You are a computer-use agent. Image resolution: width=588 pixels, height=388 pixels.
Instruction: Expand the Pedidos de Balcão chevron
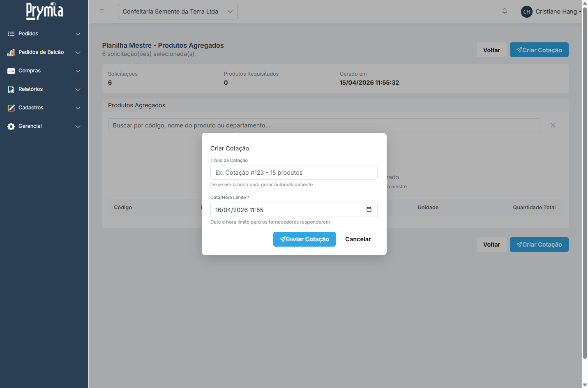click(78, 53)
